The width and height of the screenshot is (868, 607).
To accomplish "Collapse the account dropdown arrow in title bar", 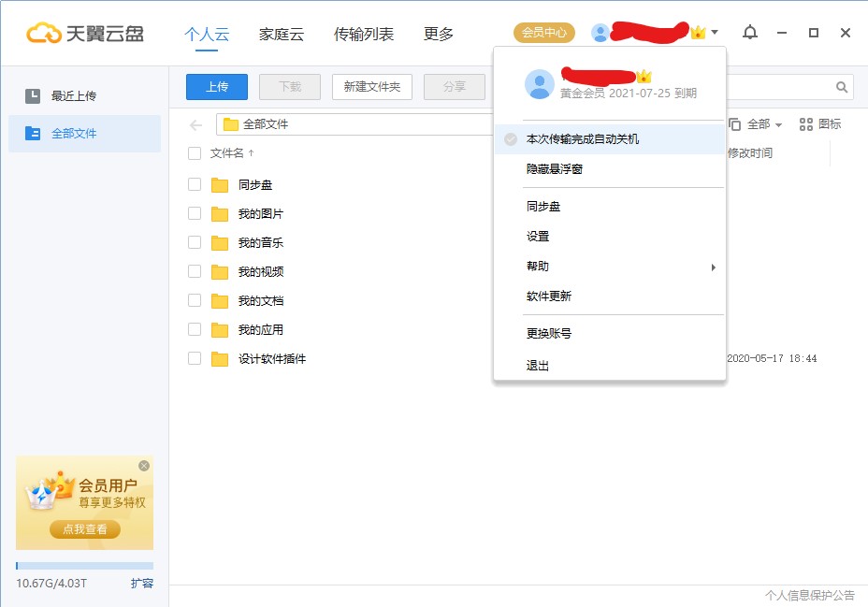I will (x=715, y=32).
